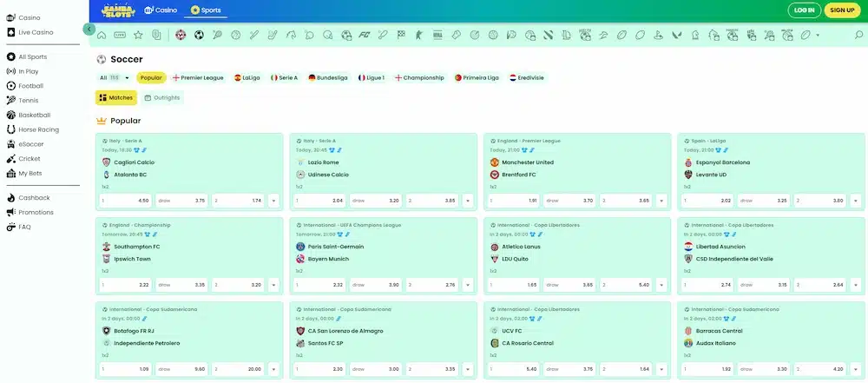
Task: Open the home icon in sports toolbar
Action: [x=102, y=35]
